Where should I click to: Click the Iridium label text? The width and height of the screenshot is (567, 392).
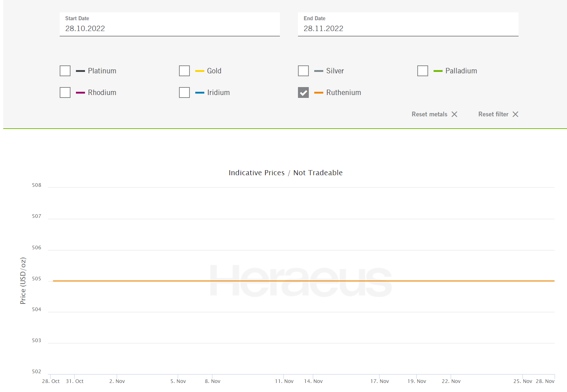point(218,92)
